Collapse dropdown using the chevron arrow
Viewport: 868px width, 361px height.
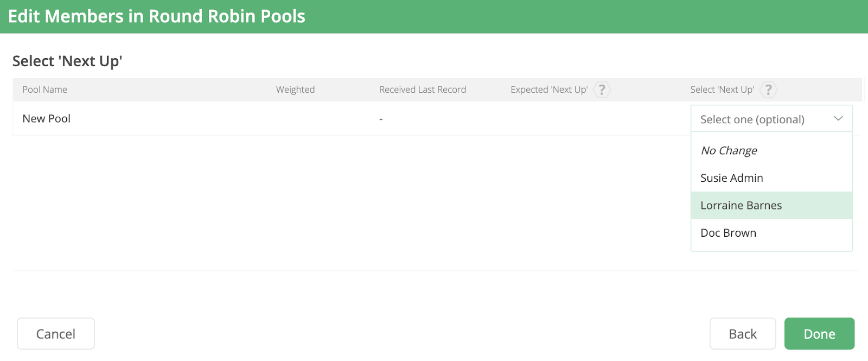pos(838,119)
